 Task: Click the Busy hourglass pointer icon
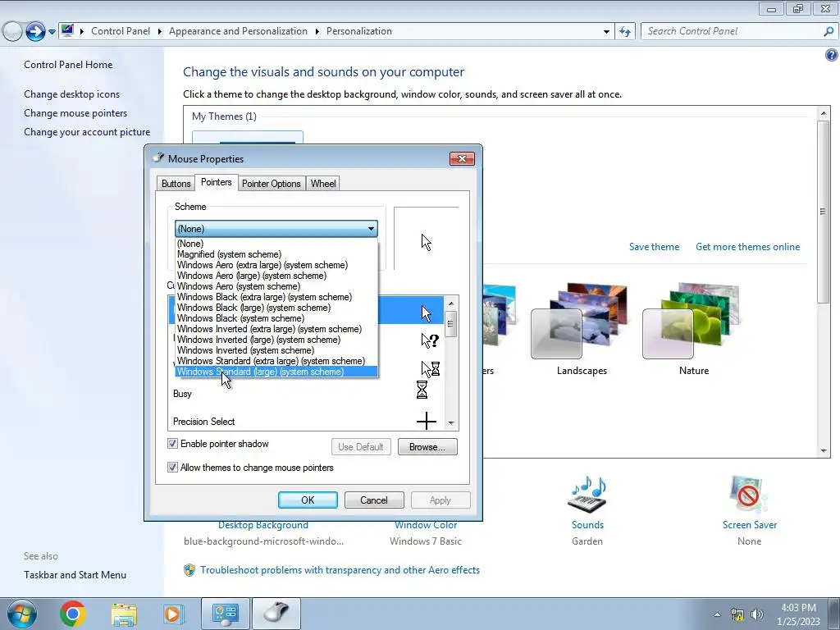(422, 390)
